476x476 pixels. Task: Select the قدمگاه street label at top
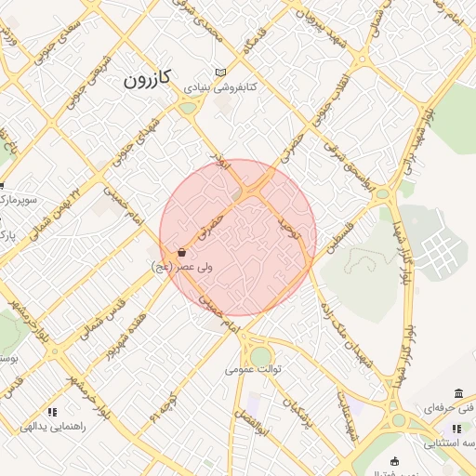tap(255, 41)
